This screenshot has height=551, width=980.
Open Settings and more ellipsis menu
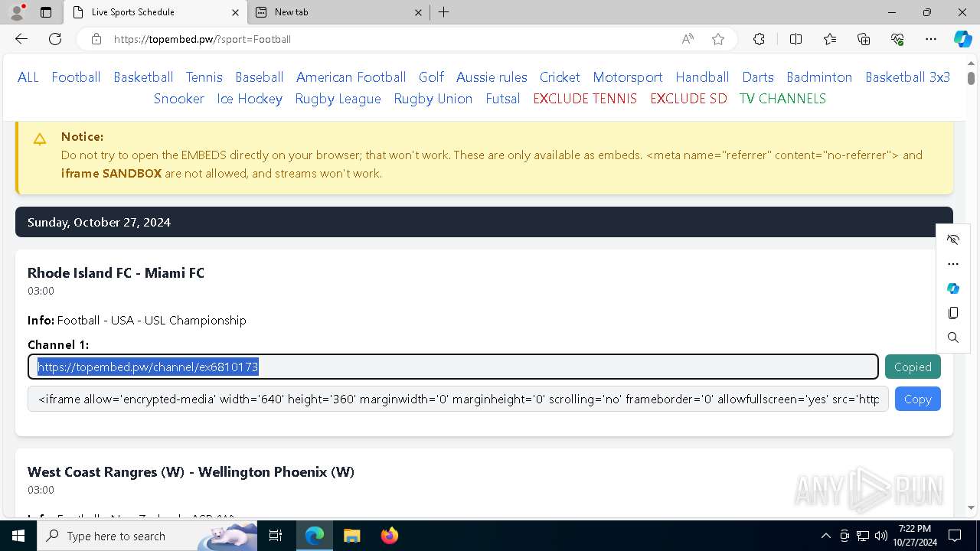click(931, 39)
